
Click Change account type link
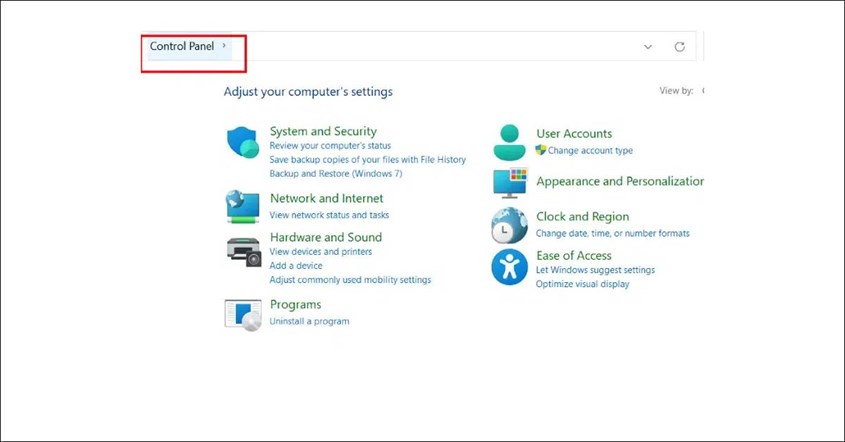590,150
